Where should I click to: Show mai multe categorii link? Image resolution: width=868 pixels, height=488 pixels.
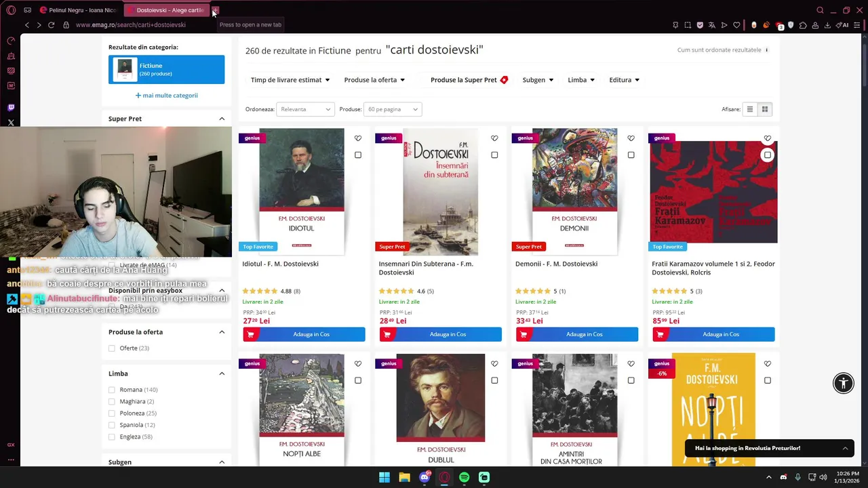click(167, 96)
